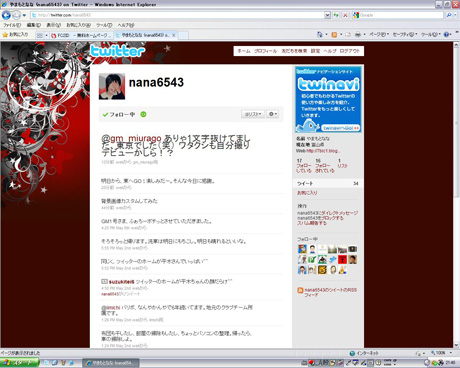460x368 pixels.
Task: Click the browser Forward arrow button
Action: [x=16, y=15]
